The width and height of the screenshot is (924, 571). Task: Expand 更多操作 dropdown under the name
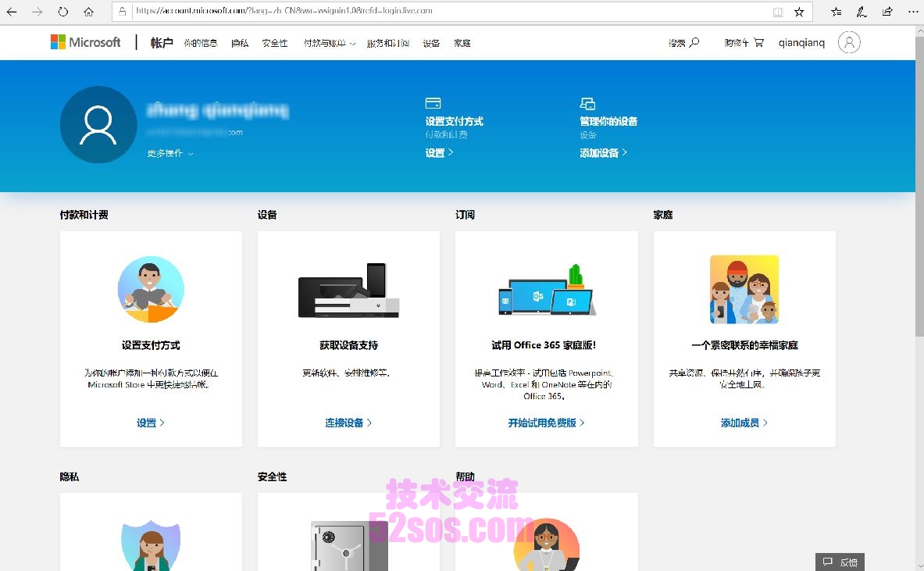point(170,153)
